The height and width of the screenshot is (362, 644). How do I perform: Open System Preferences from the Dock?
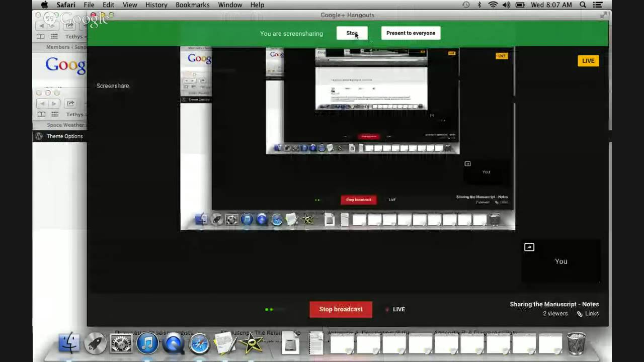[x=121, y=343]
